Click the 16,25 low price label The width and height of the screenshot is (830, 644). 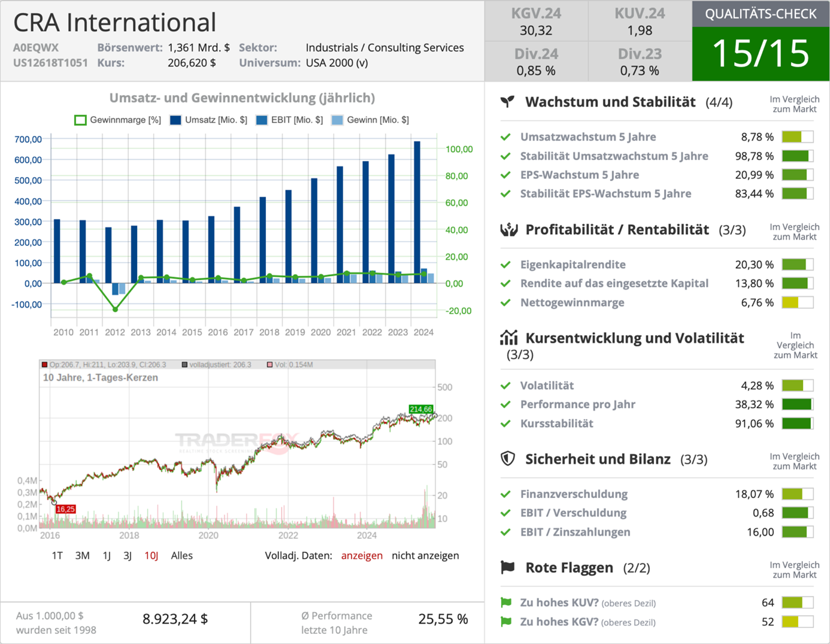click(x=66, y=509)
